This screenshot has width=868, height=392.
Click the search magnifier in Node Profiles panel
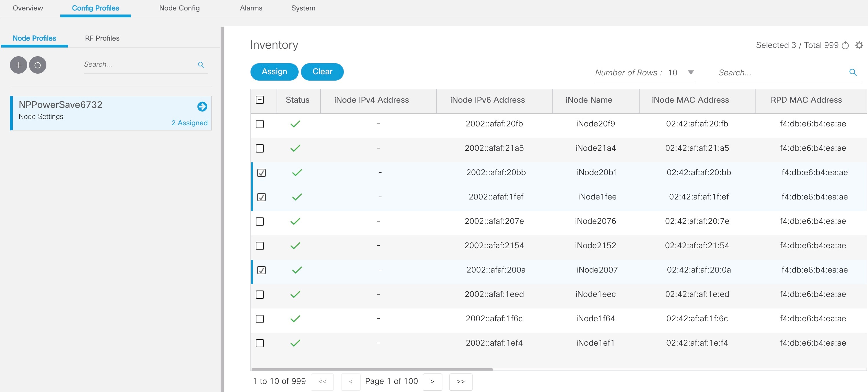[x=201, y=64]
